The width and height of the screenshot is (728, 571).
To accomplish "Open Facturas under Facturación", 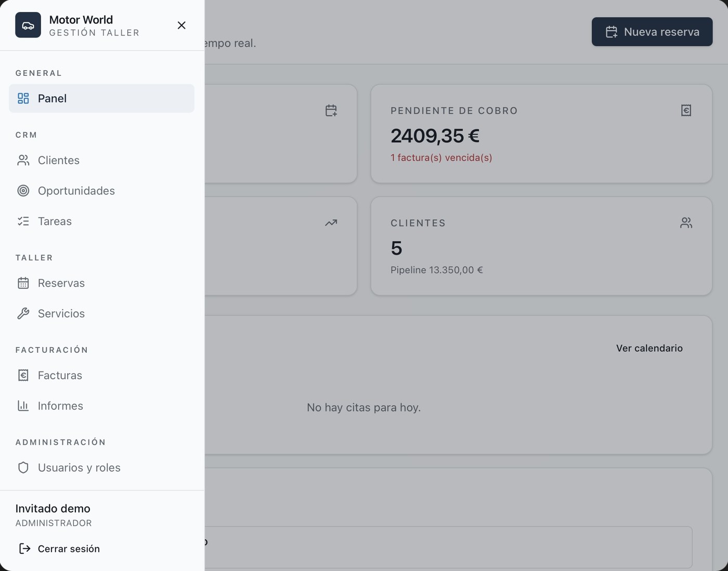I will pyautogui.click(x=101, y=375).
